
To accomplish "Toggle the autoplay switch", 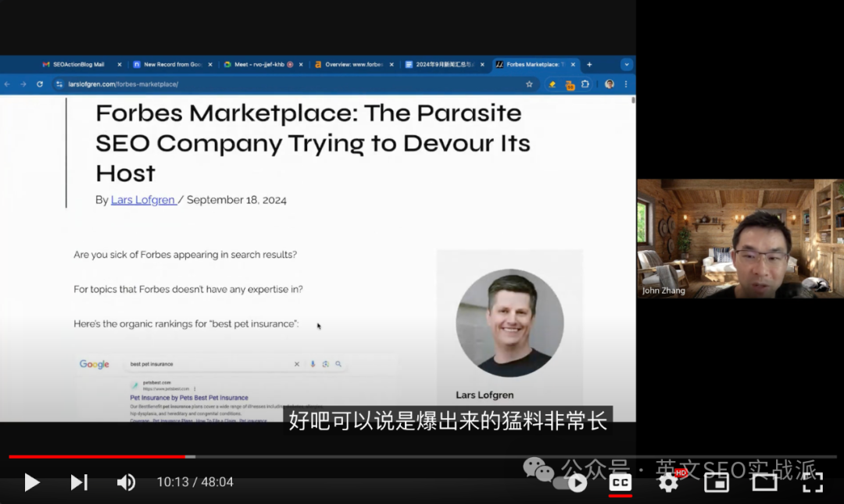I will [571, 482].
